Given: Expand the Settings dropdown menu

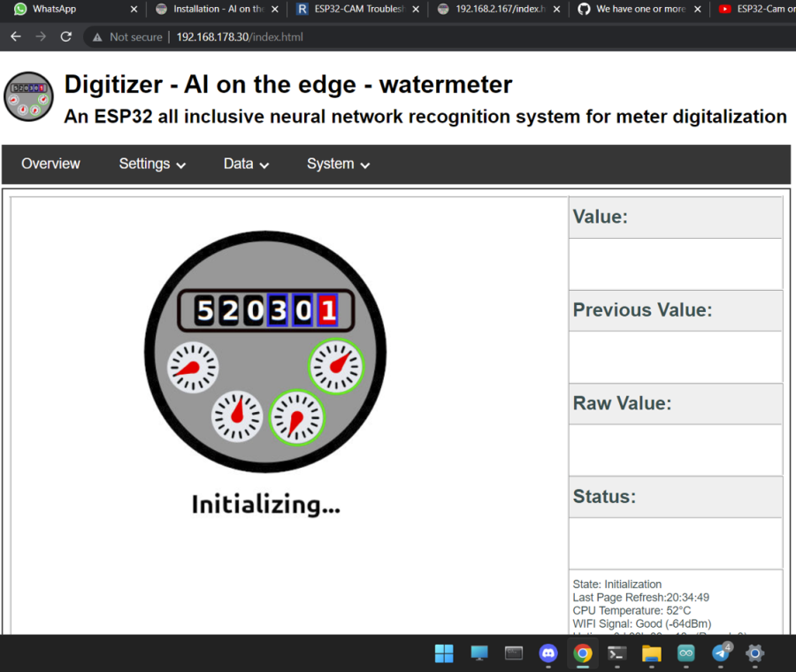Looking at the screenshot, I should point(152,164).
